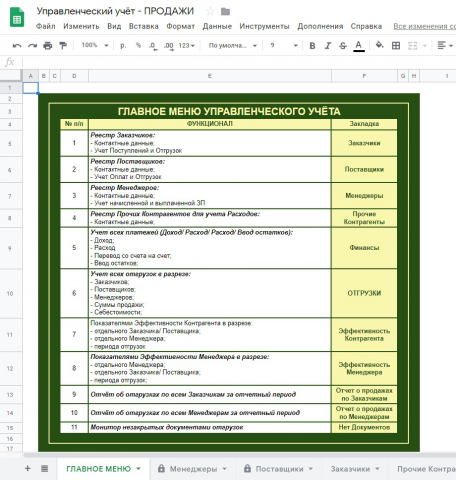Switch to the Менеджеры sheet tab
The image size is (456, 480).
coord(193,469)
